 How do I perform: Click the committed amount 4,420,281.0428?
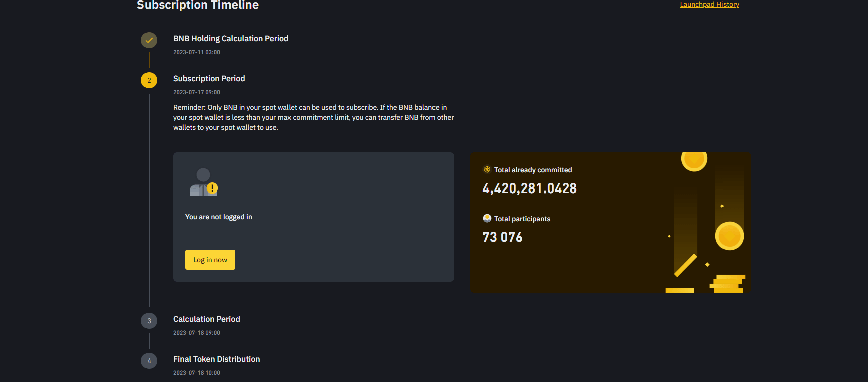point(530,188)
